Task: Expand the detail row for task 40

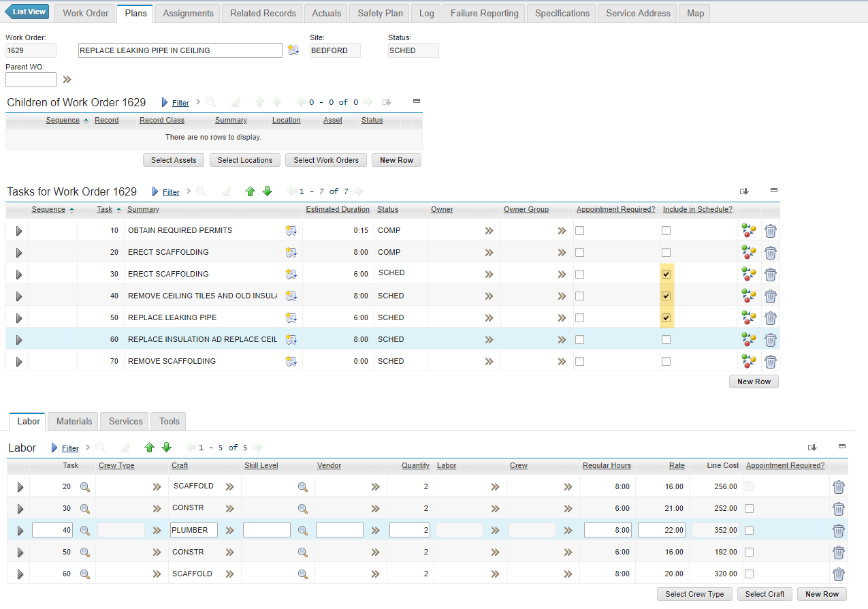Action: tap(18, 296)
